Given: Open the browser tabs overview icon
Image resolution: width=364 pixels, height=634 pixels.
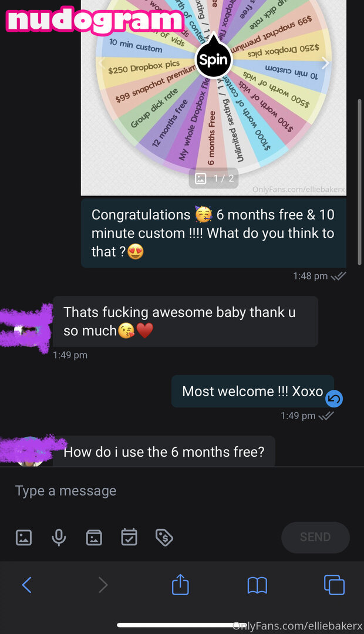Looking at the screenshot, I should click(334, 585).
